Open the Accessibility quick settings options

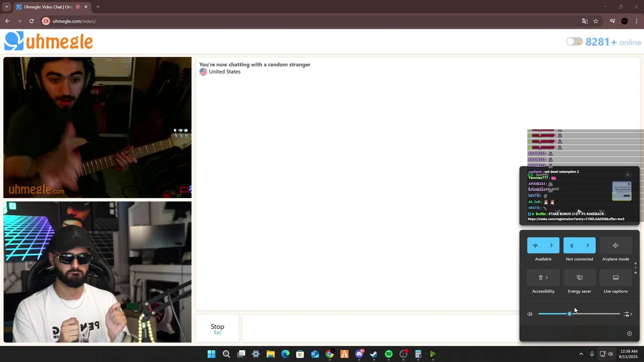[x=543, y=278]
